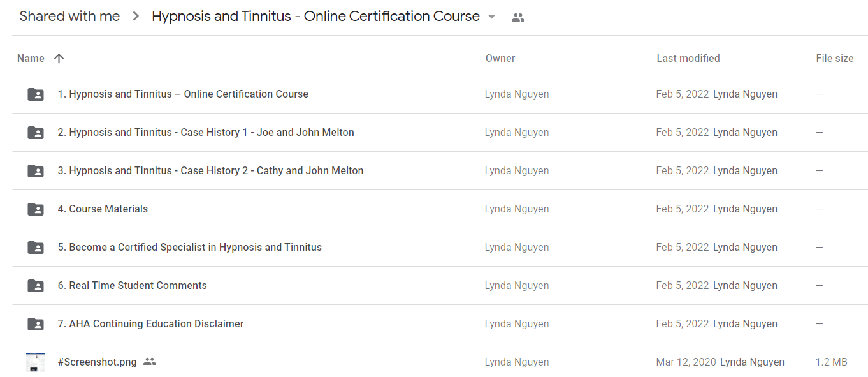Select the 4. Course Materials folder row

click(x=440, y=209)
